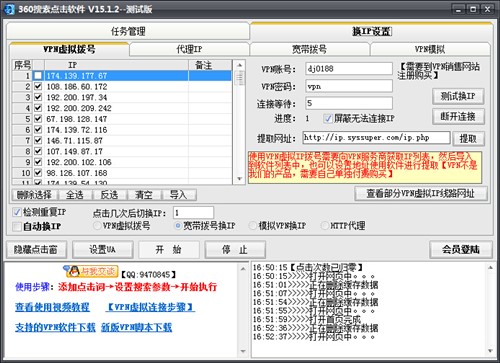Open the VPN模拟 sub-tab
The height and width of the screenshot is (363, 500).
tap(430, 49)
